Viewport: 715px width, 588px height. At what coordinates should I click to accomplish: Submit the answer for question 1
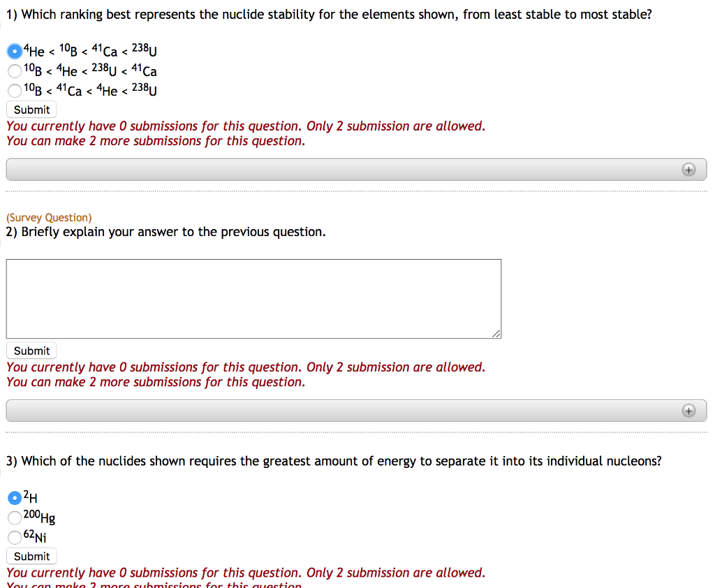click(x=31, y=110)
